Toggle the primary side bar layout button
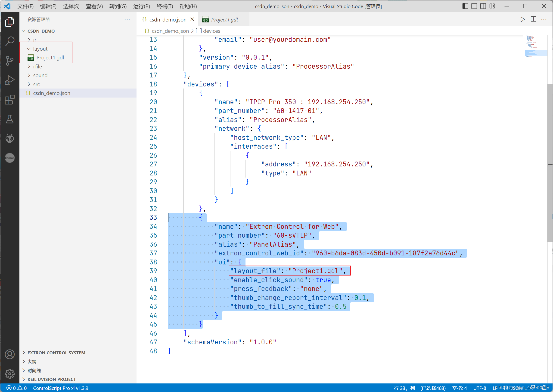This screenshot has height=392, width=553. pos(465,6)
